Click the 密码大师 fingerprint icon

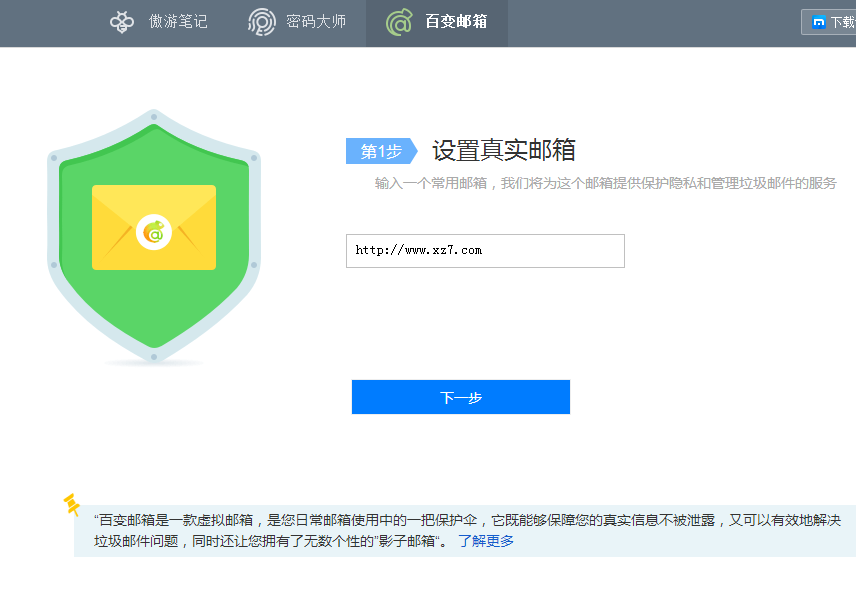click(x=261, y=22)
